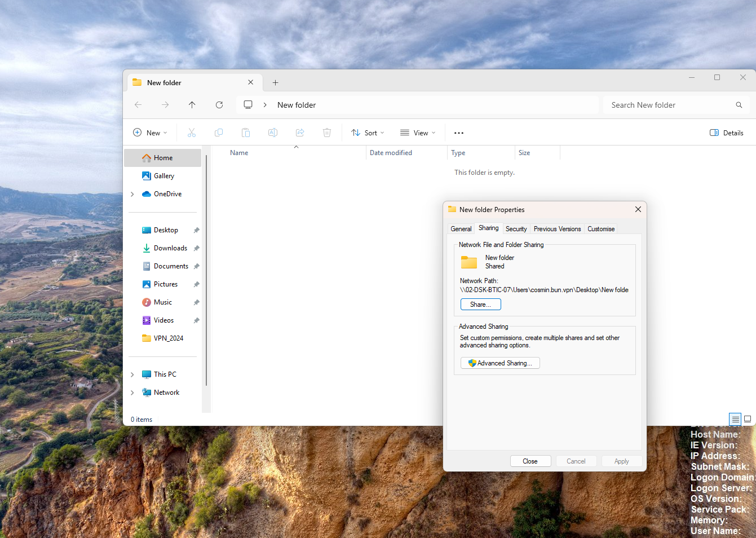This screenshot has width=756, height=538.
Task: Switch to details list view icon
Action: 735,419
